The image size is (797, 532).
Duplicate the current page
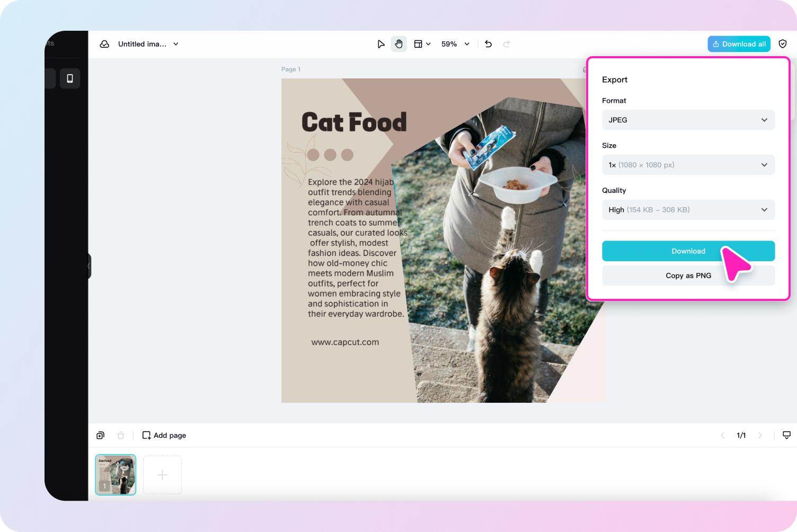tap(100, 435)
